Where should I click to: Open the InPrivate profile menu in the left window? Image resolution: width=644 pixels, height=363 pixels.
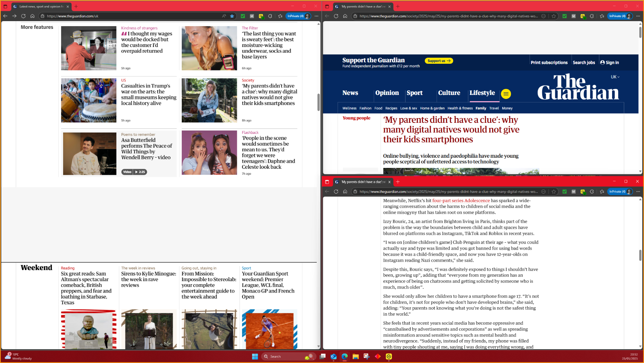299,16
